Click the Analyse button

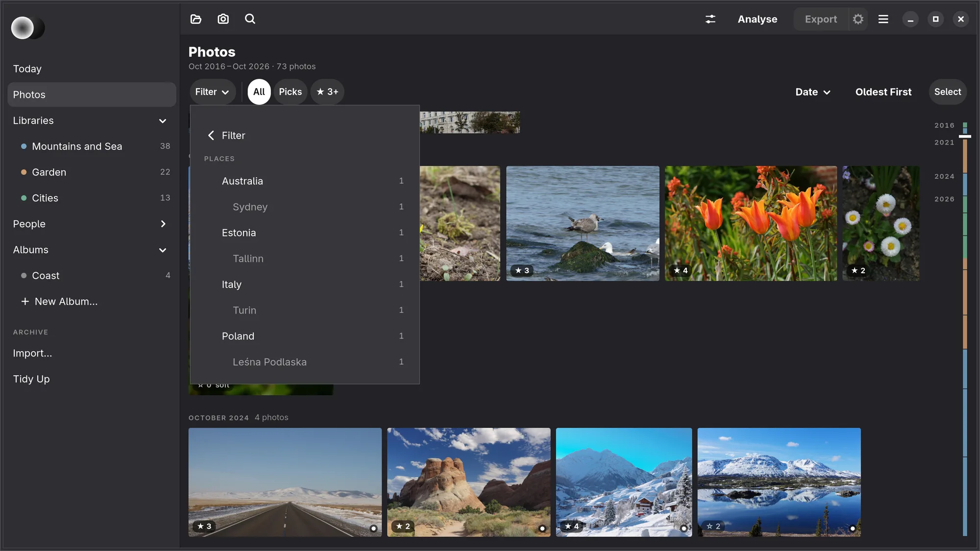click(x=757, y=19)
